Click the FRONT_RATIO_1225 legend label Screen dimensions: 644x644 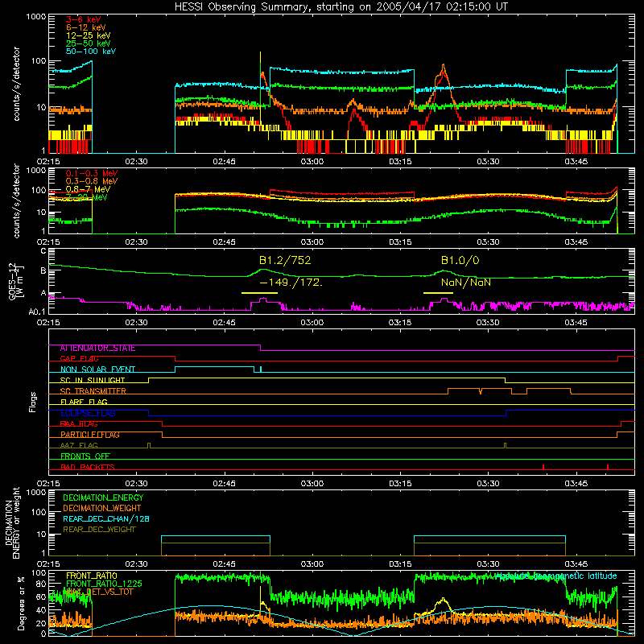104,584
